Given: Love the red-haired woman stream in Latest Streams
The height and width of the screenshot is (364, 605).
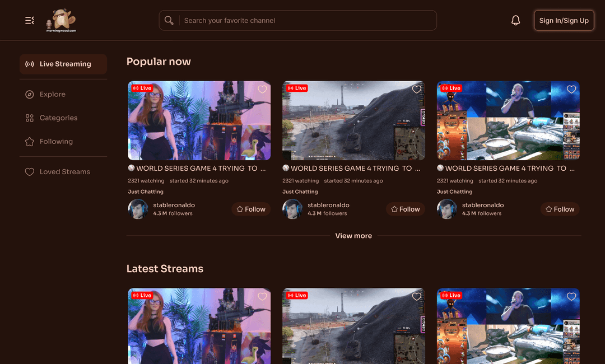Looking at the screenshot, I should pos(262,297).
